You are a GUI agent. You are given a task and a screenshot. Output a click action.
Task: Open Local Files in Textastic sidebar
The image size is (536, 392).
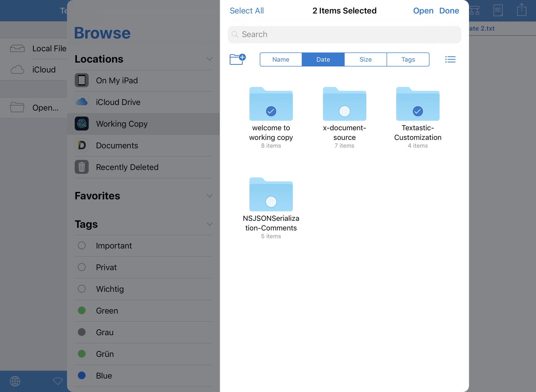[x=33, y=49]
